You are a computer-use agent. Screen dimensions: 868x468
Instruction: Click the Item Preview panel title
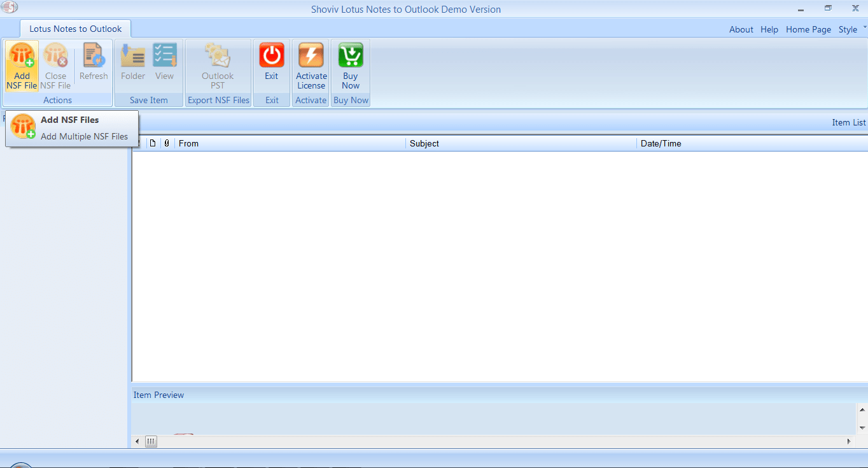(x=158, y=395)
